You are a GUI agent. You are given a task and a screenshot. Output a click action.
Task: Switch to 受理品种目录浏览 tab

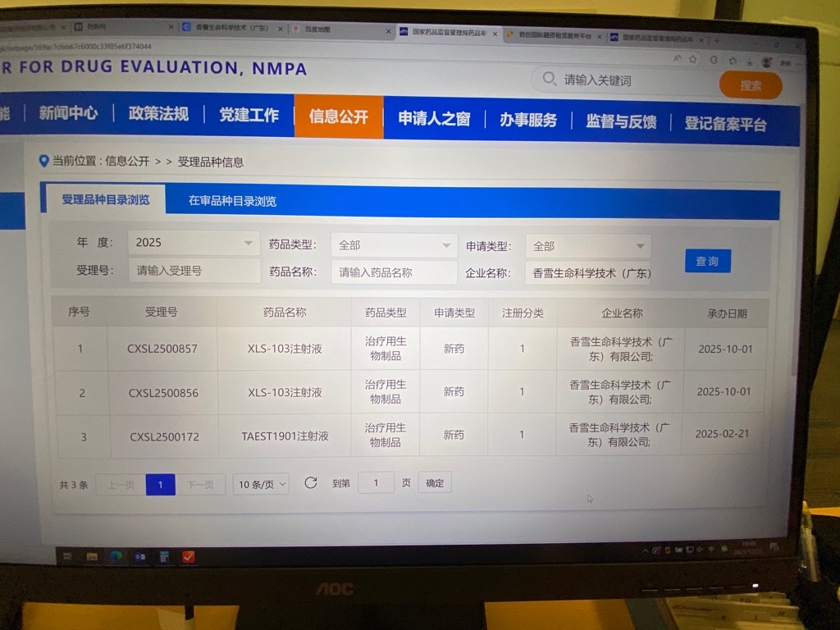[106, 200]
